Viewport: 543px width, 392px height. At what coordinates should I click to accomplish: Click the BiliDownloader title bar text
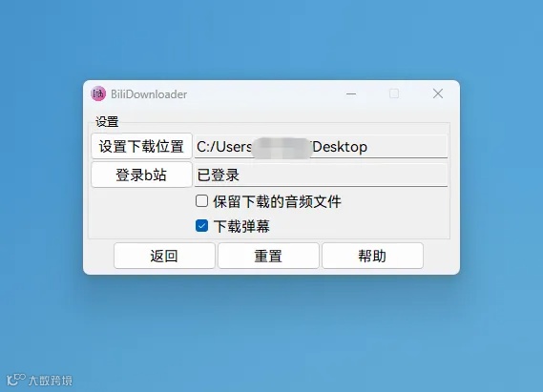point(149,94)
